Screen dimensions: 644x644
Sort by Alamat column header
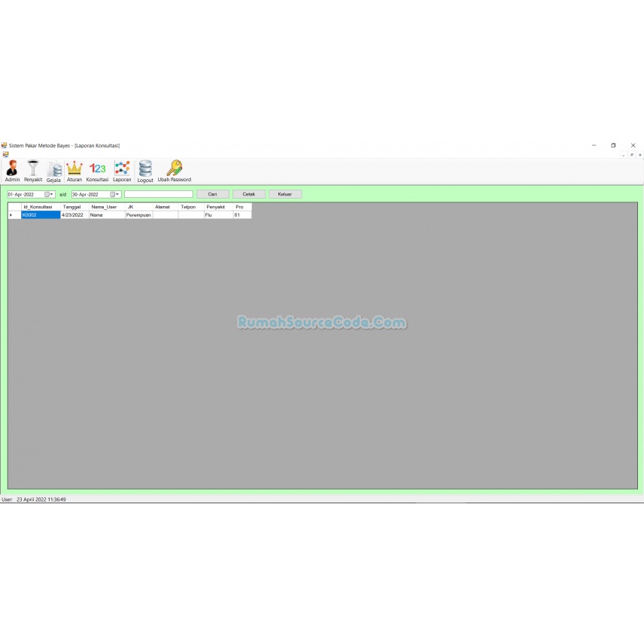[x=166, y=207]
